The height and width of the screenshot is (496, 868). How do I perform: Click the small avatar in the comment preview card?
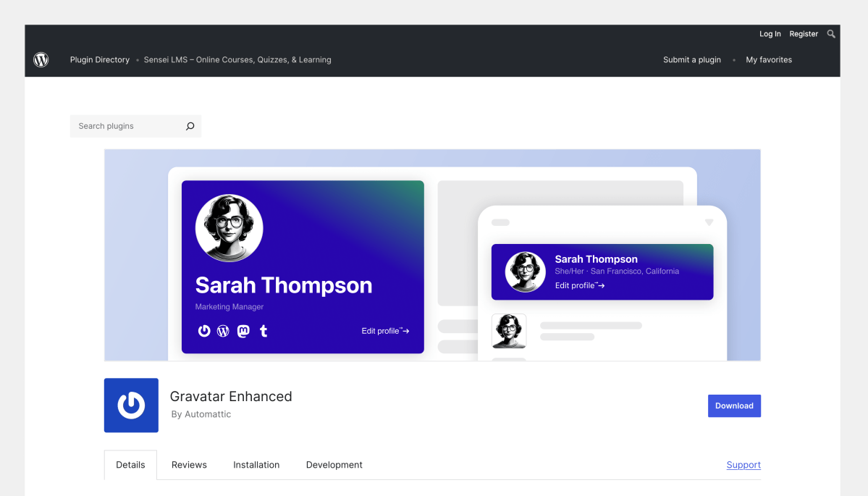click(x=509, y=331)
